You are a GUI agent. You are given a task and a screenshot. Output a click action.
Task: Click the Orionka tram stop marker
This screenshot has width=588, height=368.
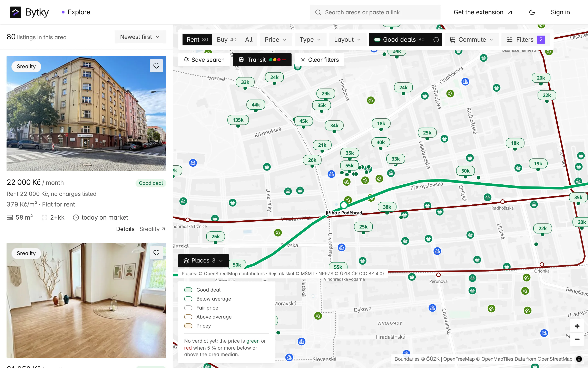pyautogui.click(x=542, y=265)
